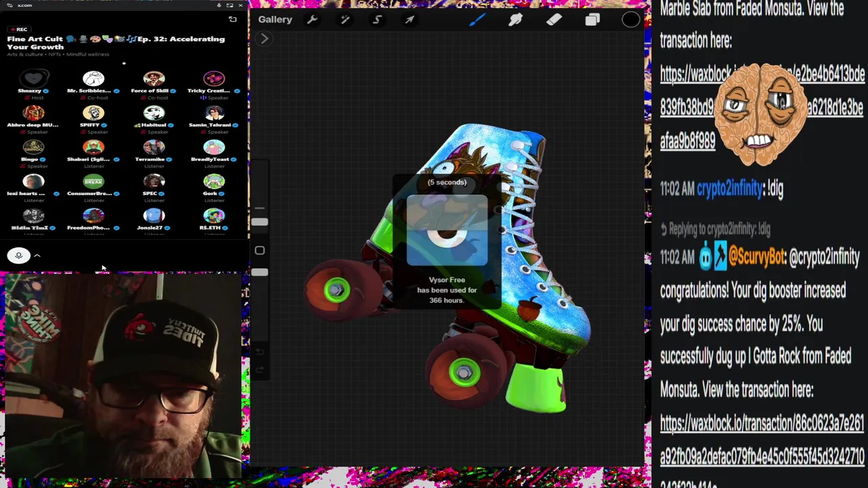This screenshot has height=488, width=868.
Task: Select the Eraser tool
Action: pos(554,20)
